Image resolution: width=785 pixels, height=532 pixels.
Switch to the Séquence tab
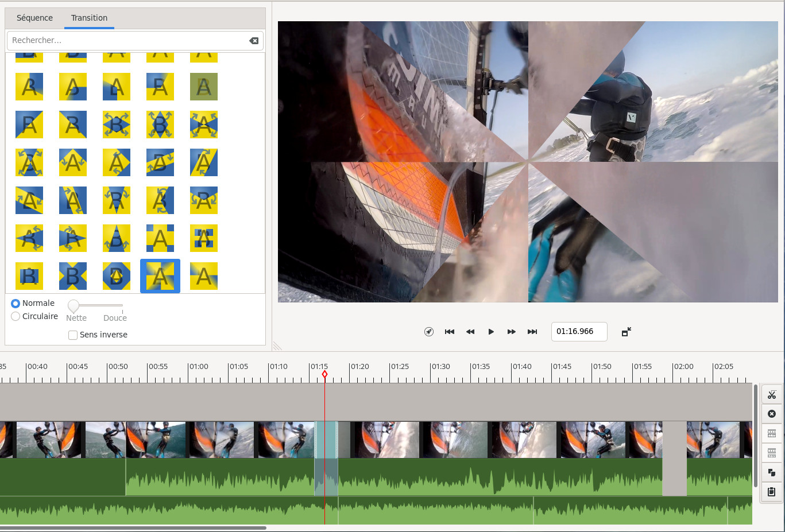click(34, 18)
